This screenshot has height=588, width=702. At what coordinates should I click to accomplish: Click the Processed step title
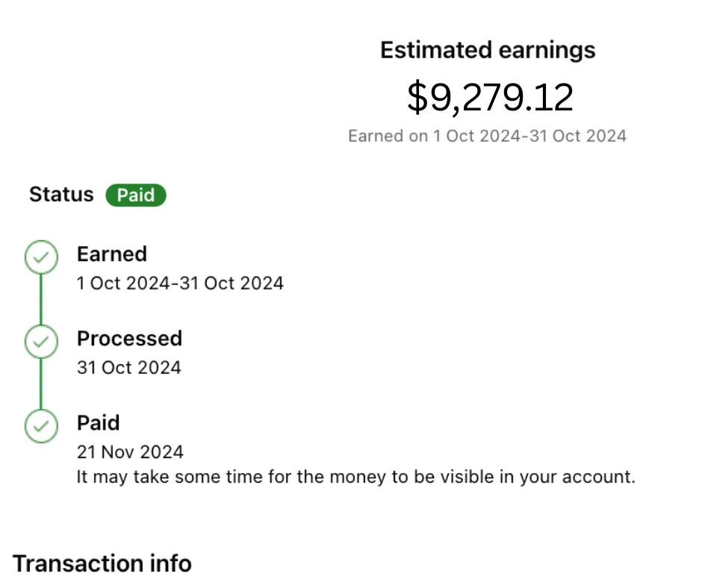point(129,339)
